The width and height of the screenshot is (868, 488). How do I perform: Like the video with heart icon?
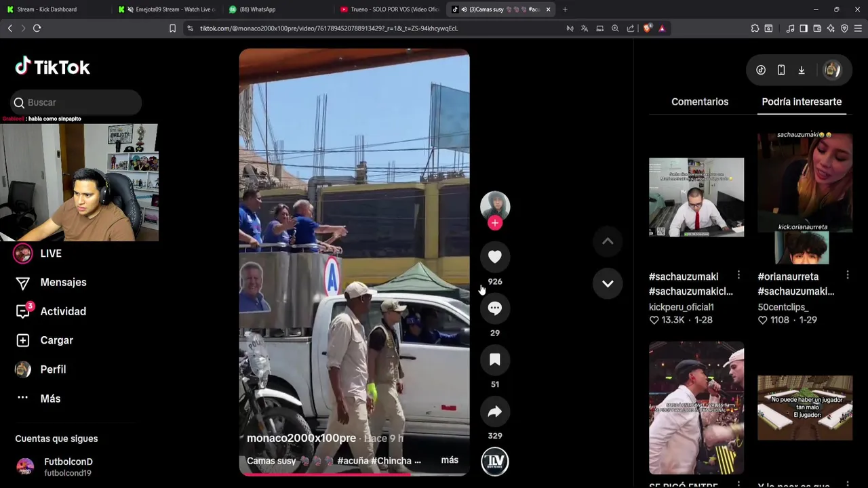click(495, 257)
